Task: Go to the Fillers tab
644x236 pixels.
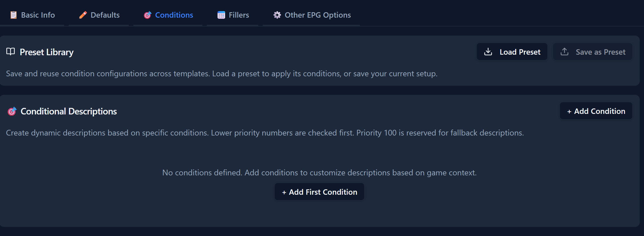Action: [239, 15]
